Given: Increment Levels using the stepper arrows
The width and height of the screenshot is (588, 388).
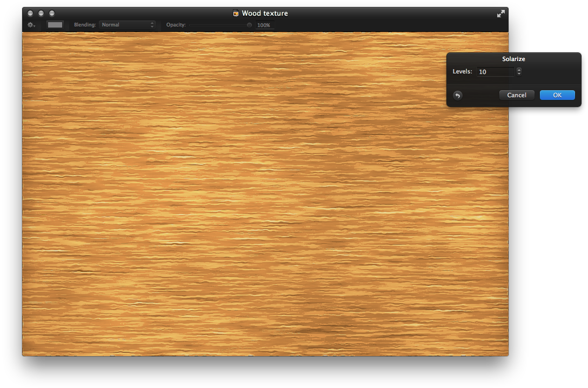Looking at the screenshot, I should 519,69.
